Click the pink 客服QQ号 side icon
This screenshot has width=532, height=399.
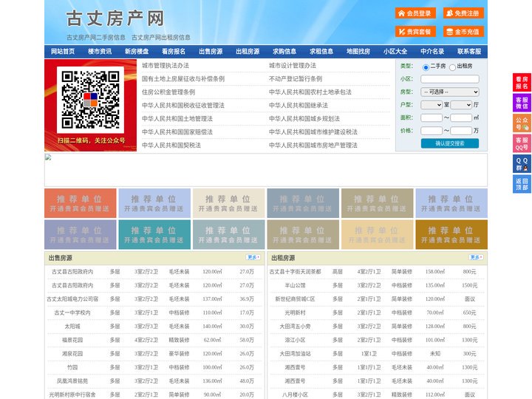click(x=522, y=143)
